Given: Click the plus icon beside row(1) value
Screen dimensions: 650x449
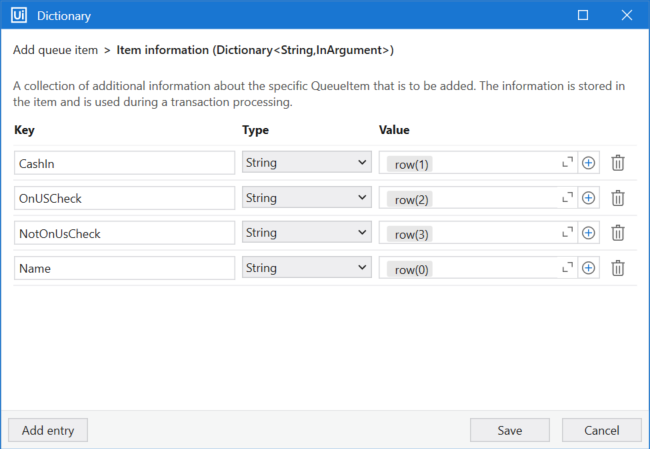Looking at the screenshot, I should [x=588, y=163].
